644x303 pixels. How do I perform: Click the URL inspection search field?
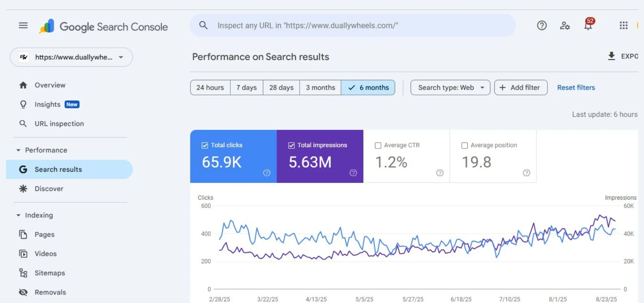coord(353,26)
